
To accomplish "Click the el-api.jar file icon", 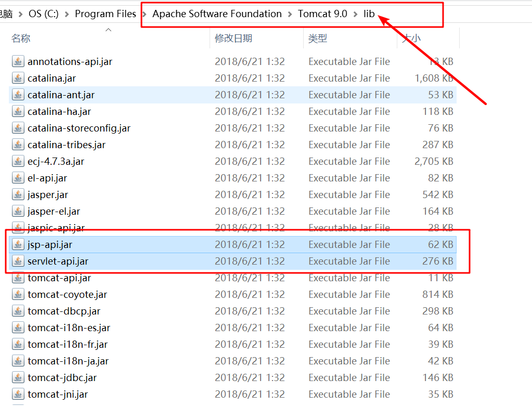I will coord(18,178).
